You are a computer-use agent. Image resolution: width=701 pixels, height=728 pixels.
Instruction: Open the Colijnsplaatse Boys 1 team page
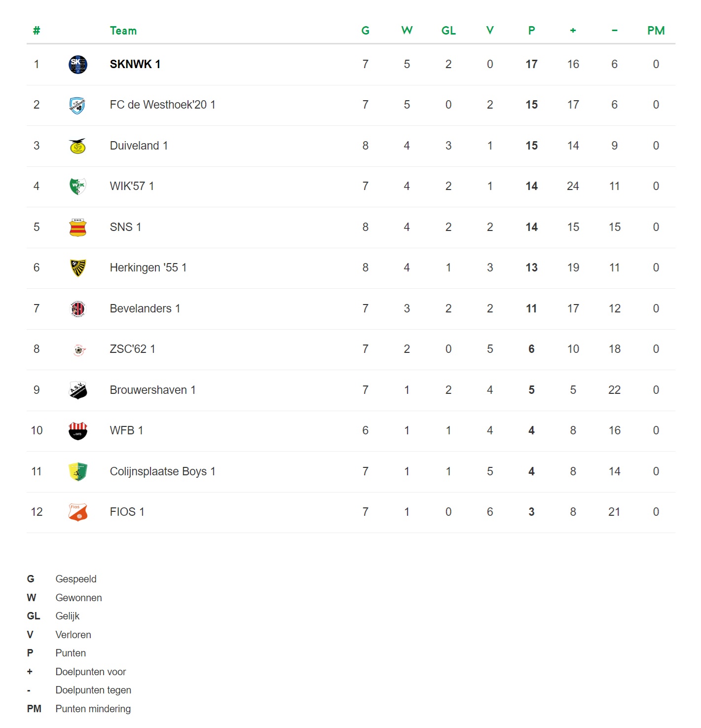(x=163, y=471)
